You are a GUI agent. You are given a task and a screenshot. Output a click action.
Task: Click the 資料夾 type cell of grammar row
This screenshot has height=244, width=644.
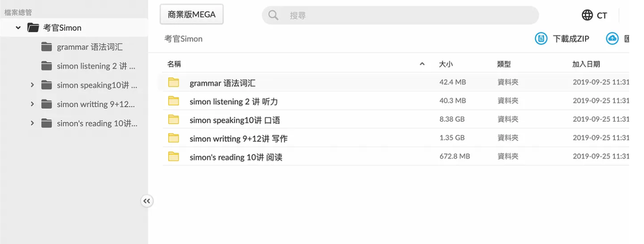coord(508,82)
